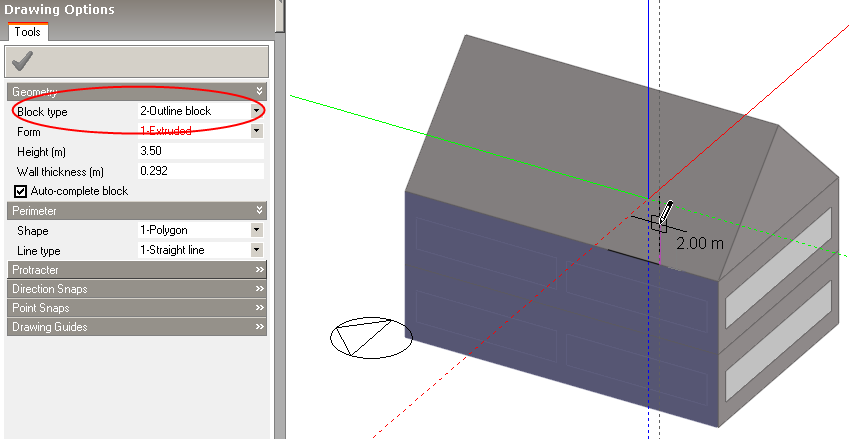The width and height of the screenshot is (849, 439).
Task: Expand the Point Snaps section
Action: pyautogui.click(x=259, y=308)
